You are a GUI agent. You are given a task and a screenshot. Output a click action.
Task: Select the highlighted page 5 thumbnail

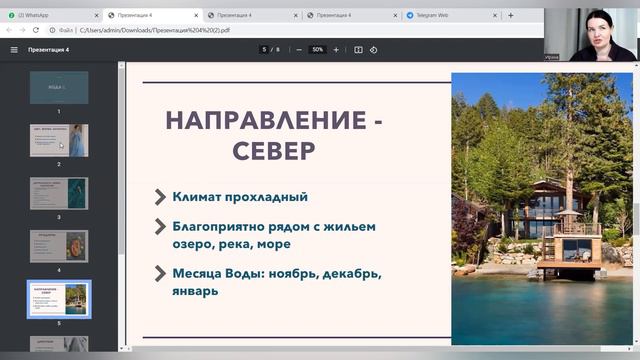(59, 299)
